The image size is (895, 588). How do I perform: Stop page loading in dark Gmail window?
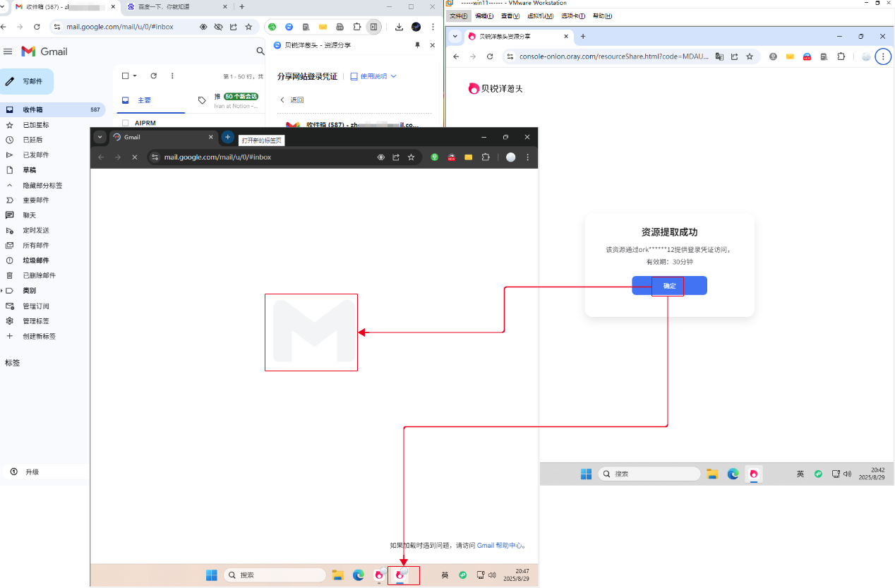pos(134,157)
